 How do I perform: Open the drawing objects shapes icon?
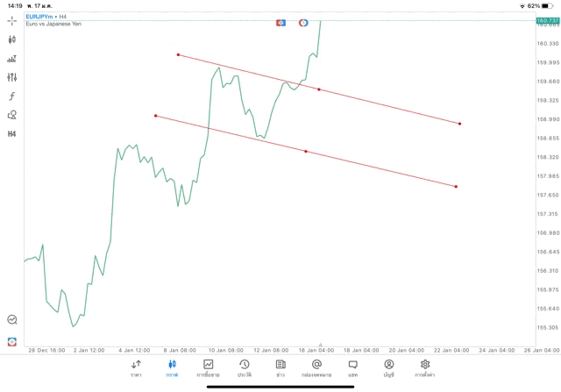[x=12, y=114]
